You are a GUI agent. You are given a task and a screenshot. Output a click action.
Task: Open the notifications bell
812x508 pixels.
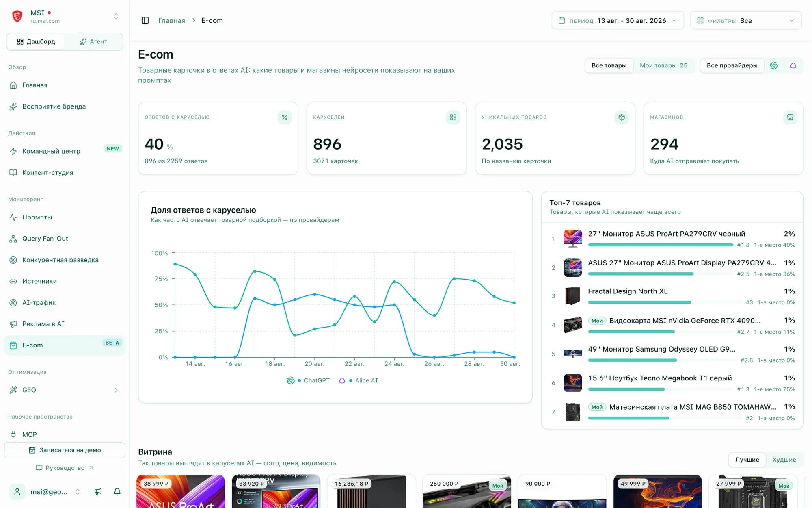(117, 492)
